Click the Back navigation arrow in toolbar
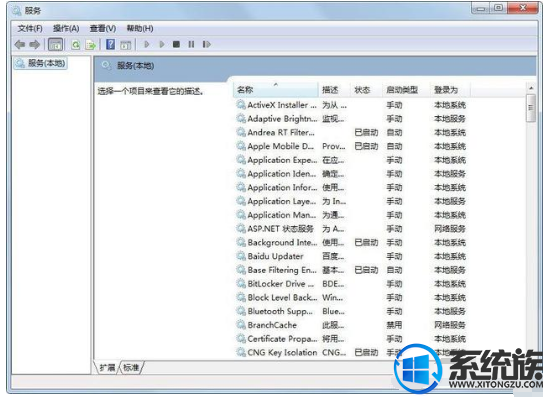543x397 pixels. (19, 44)
